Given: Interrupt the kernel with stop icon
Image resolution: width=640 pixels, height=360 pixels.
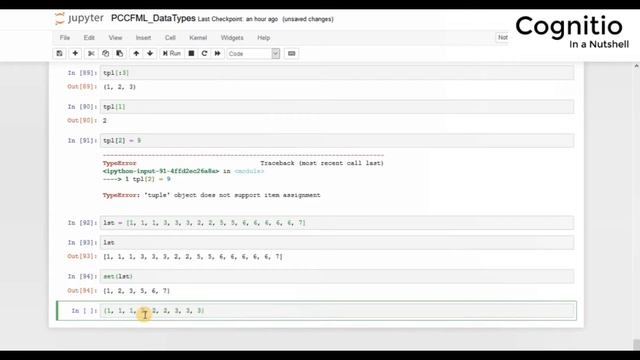Looking at the screenshot, I should point(191,53).
